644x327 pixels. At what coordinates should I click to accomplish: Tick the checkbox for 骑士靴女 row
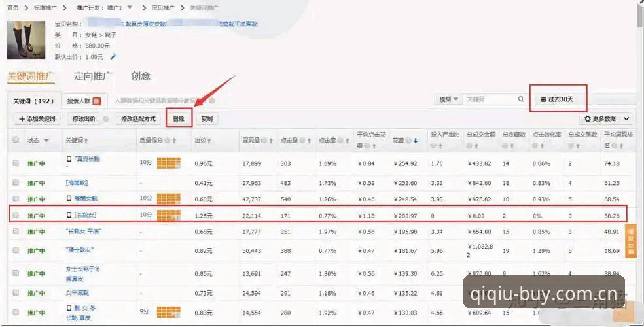(x=16, y=250)
